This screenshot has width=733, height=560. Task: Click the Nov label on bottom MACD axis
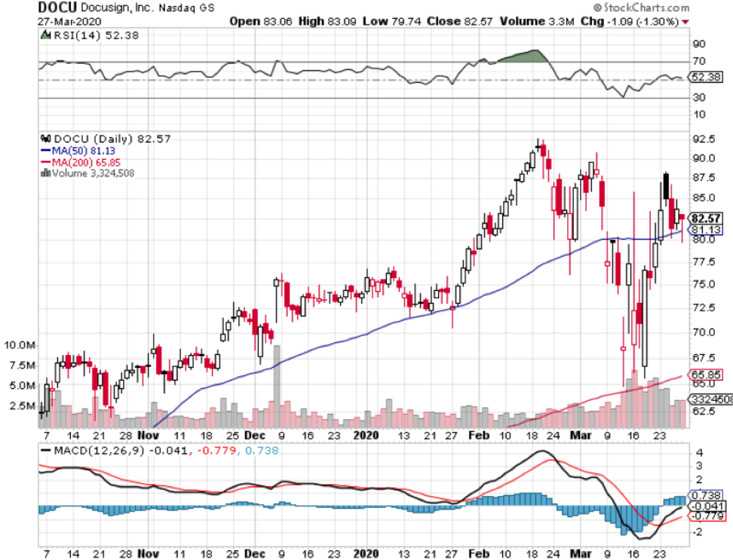pos(149,554)
